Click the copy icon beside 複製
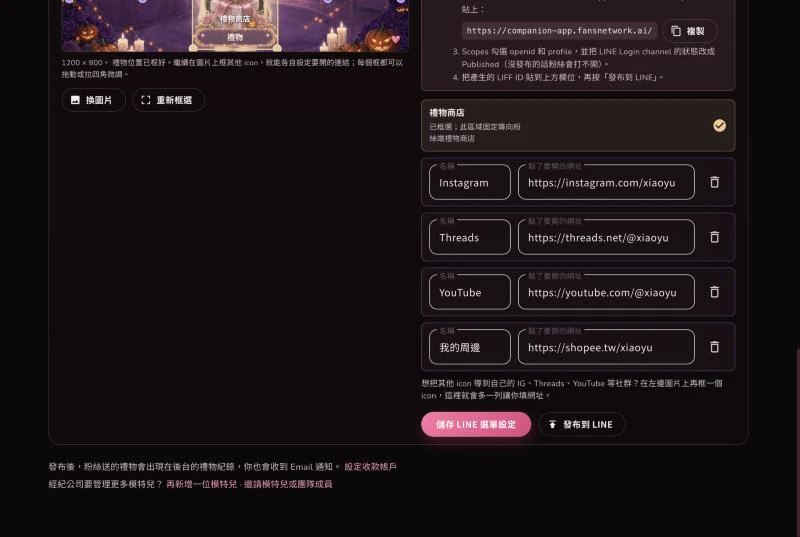 (676, 31)
